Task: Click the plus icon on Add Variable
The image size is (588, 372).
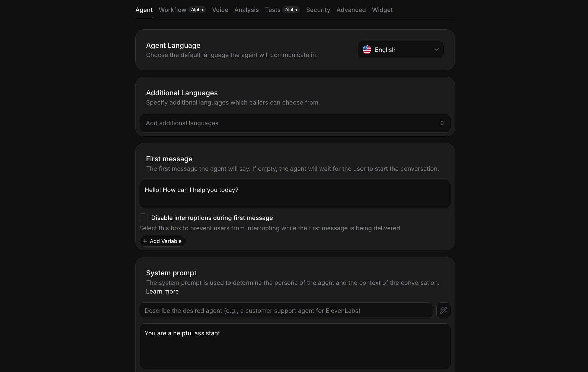Action: click(145, 241)
